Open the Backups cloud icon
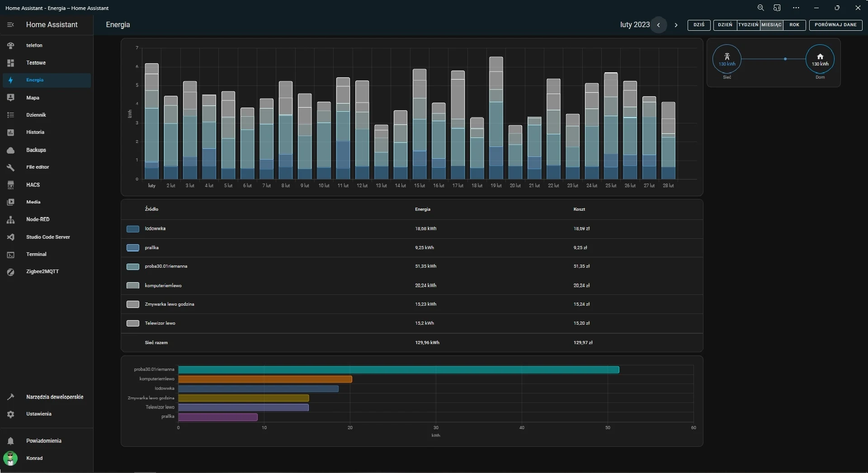The width and height of the screenshot is (868, 473). pos(11,150)
